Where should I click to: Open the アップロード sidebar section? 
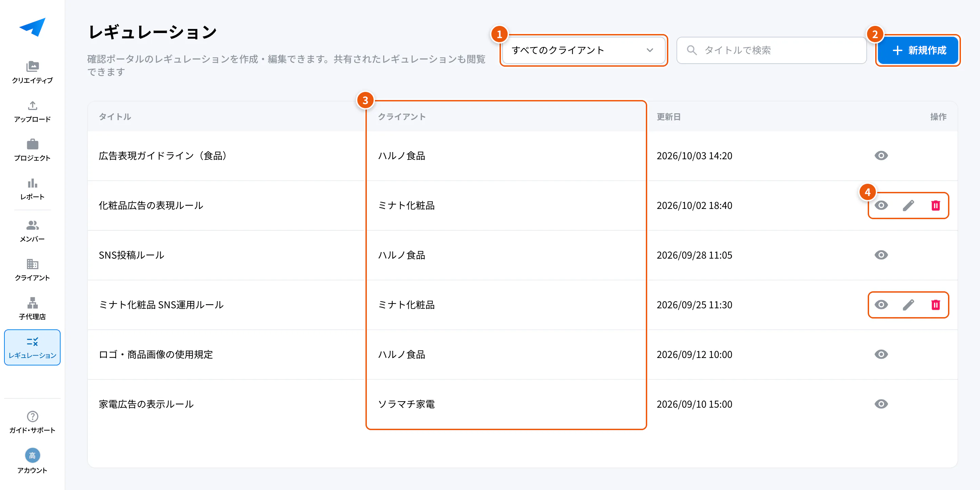pyautogui.click(x=32, y=112)
